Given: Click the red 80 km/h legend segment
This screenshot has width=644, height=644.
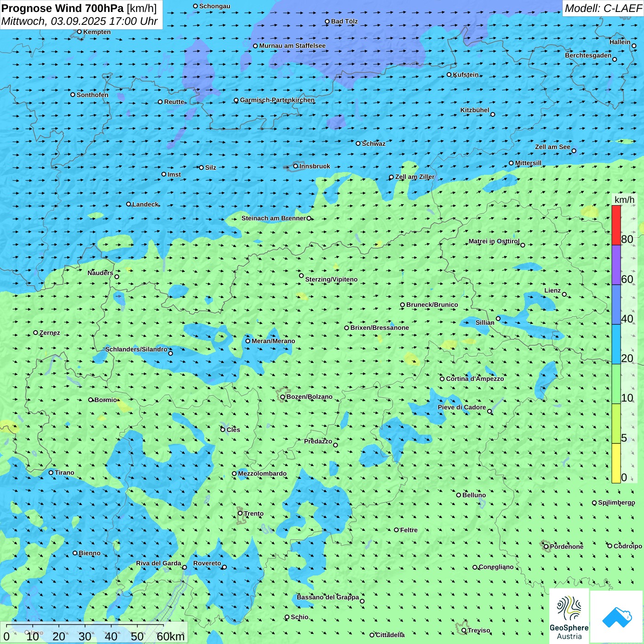Looking at the screenshot, I should click(x=616, y=225).
